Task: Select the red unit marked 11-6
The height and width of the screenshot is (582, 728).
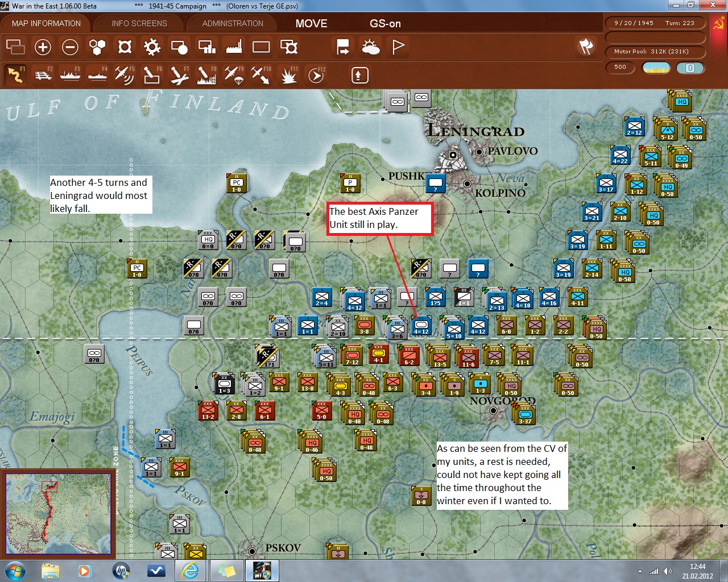Action: (x=468, y=357)
